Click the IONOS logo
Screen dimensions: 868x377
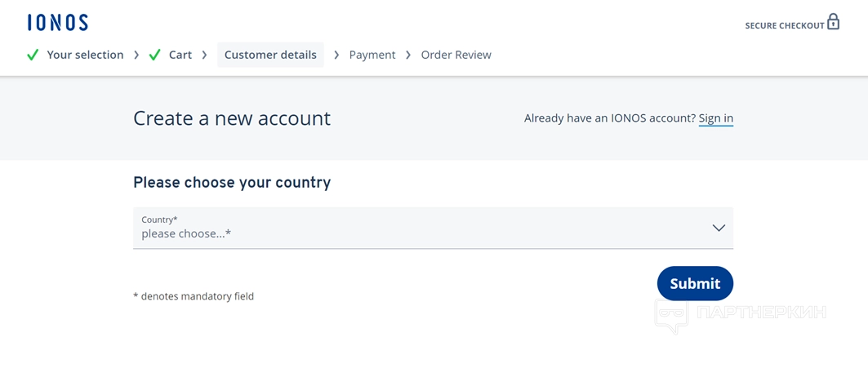(57, 23)
